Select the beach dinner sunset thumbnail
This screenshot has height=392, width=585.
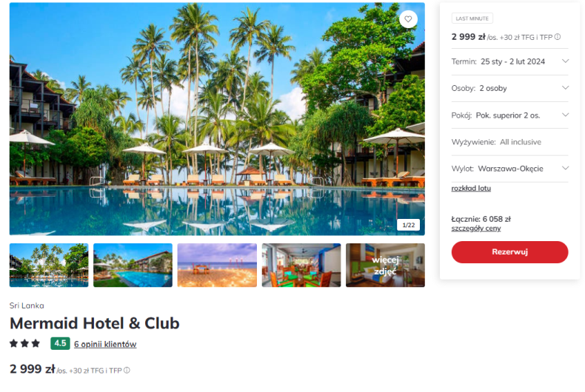[217, 266]
